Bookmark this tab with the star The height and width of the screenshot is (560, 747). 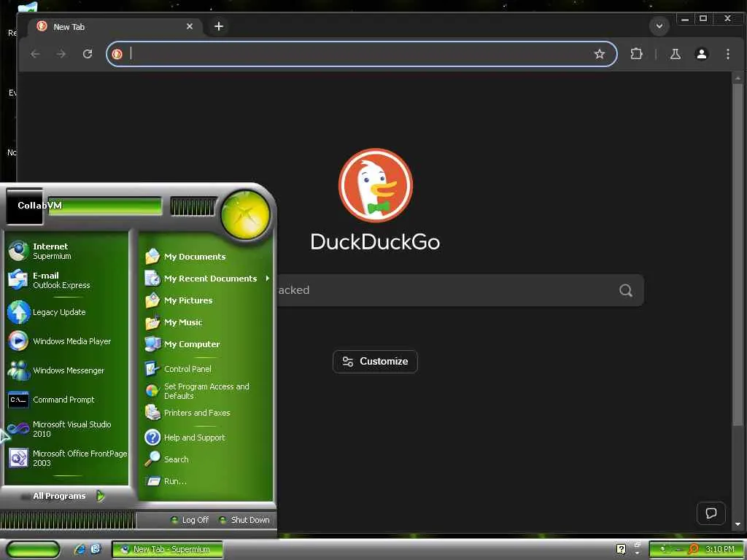pyautogui.click(x=600, y=54)
